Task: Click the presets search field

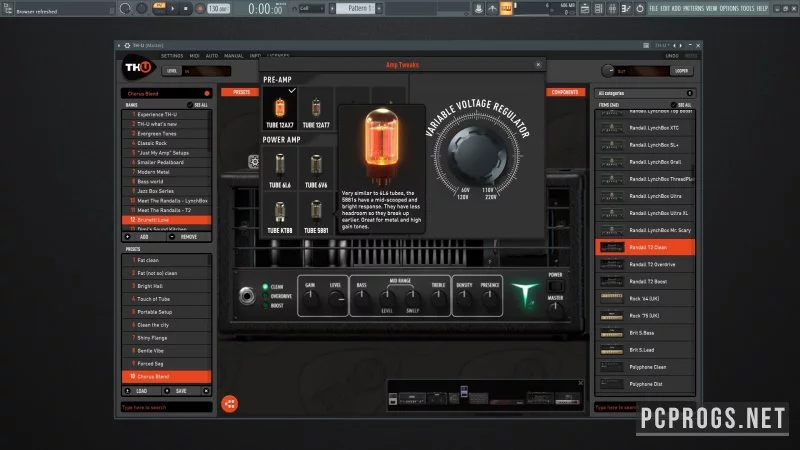Action: click(166, 408)
